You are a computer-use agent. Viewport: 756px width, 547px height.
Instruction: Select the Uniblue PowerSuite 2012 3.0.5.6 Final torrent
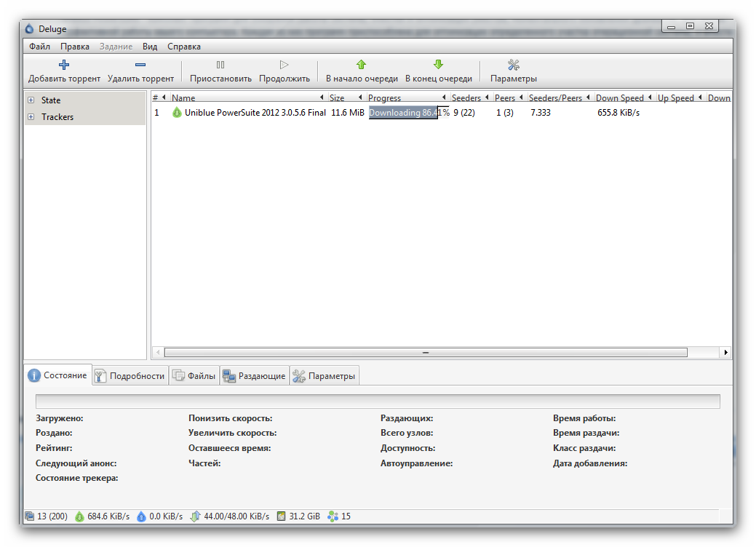click(255, 113)
